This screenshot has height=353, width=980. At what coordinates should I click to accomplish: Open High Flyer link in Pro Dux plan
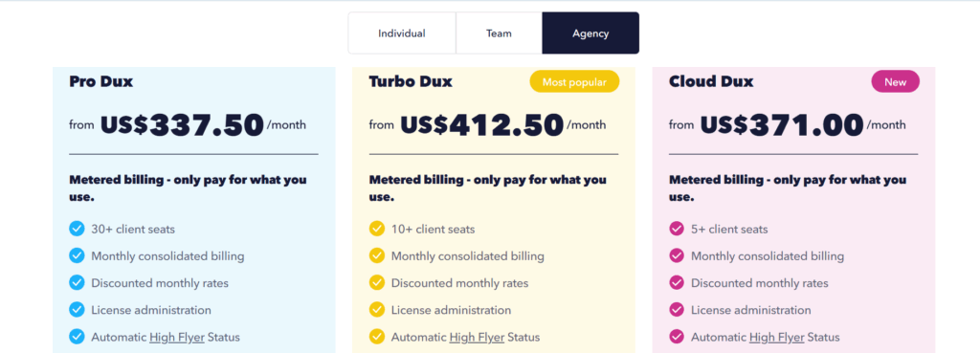pos(177,338)
